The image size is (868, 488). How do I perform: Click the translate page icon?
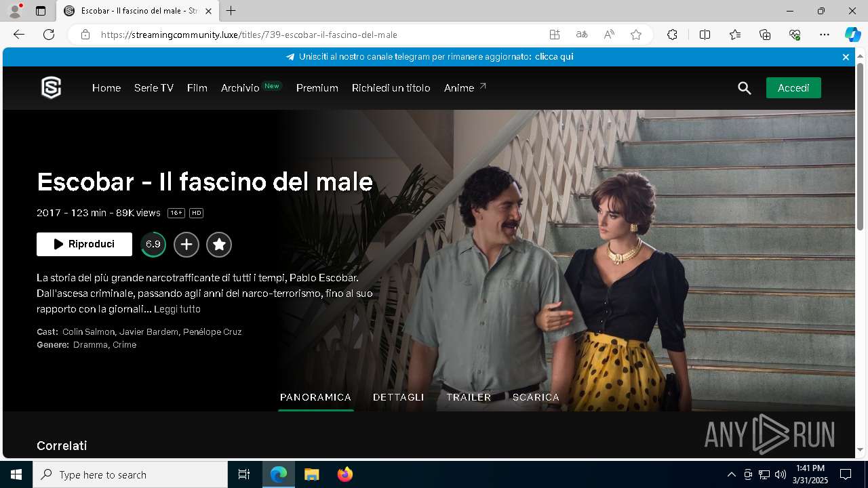pyautogui.click(x=582, y=35)
